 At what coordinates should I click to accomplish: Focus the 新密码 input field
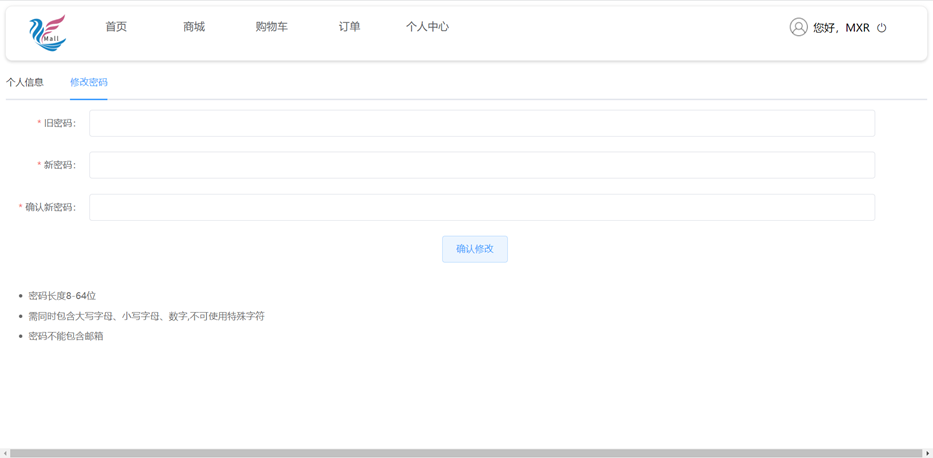coord(482,165)
